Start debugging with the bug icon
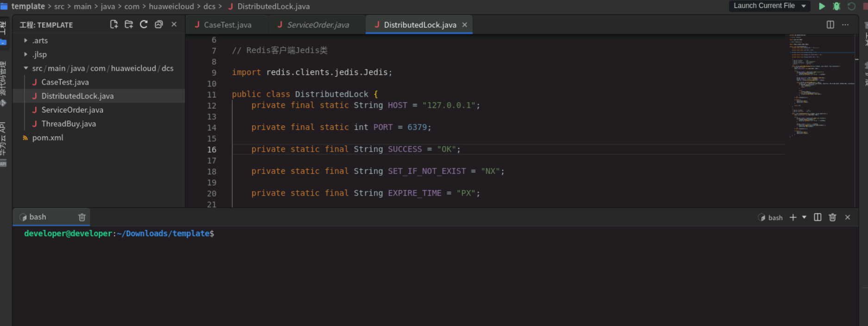The height and width of the screenshot is (326, 868). (837, 6)
